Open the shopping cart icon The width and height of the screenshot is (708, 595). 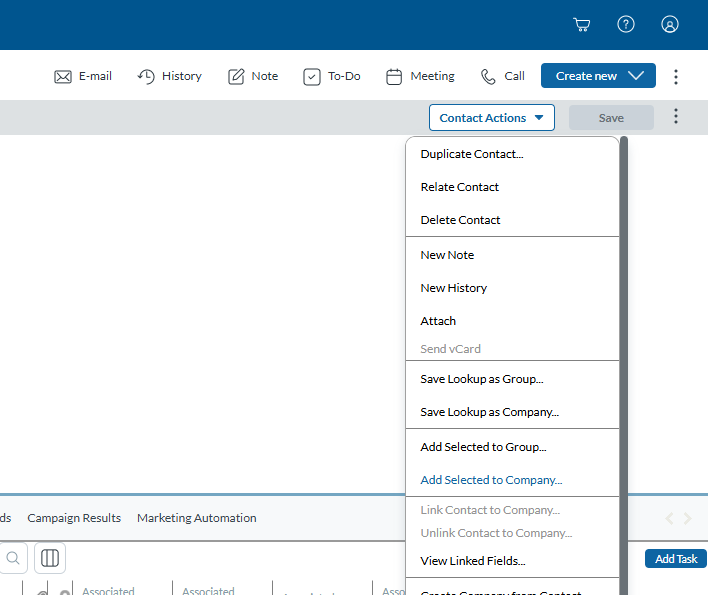coord(582,24)
